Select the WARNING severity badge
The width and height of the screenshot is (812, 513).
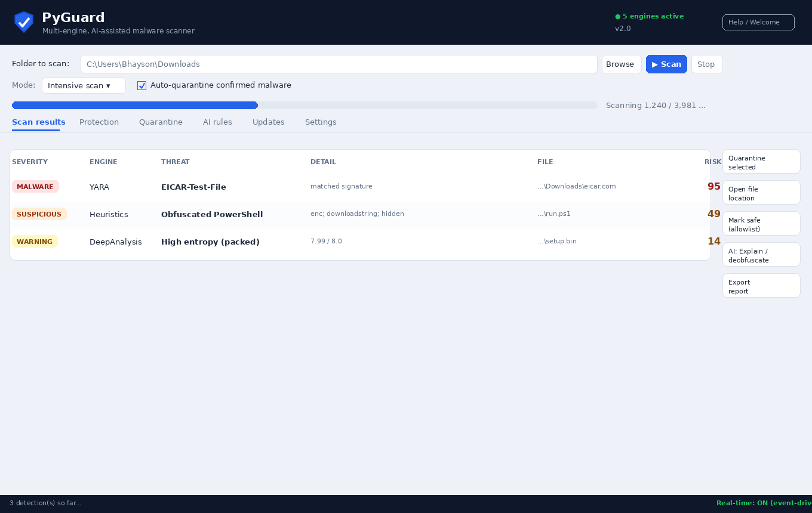tap(35, 242)
